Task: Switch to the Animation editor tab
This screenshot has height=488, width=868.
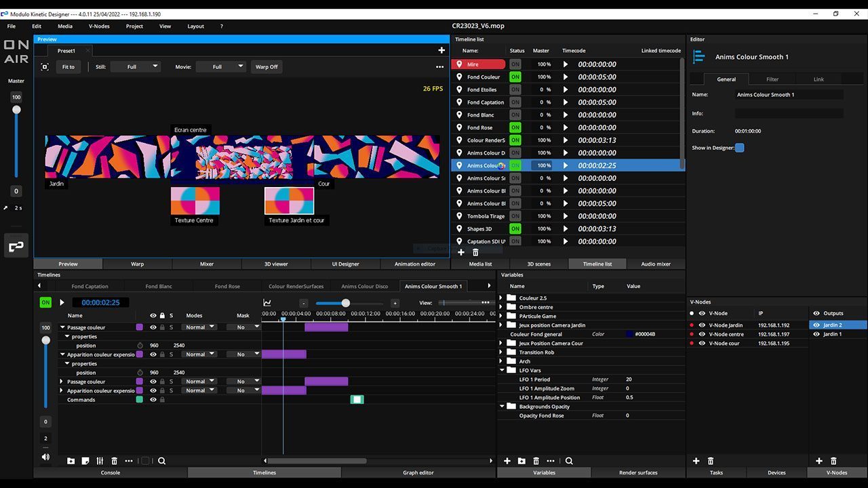Action: pos(415,264)
